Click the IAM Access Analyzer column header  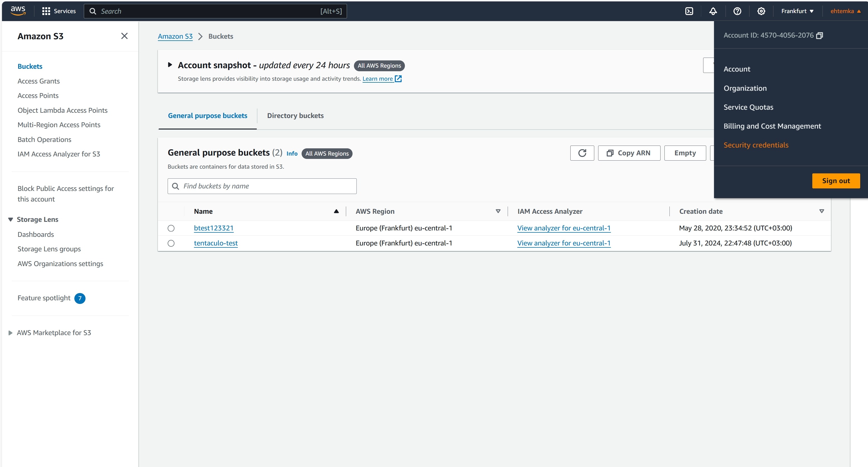pyautogui.click(x=550, y=212)
